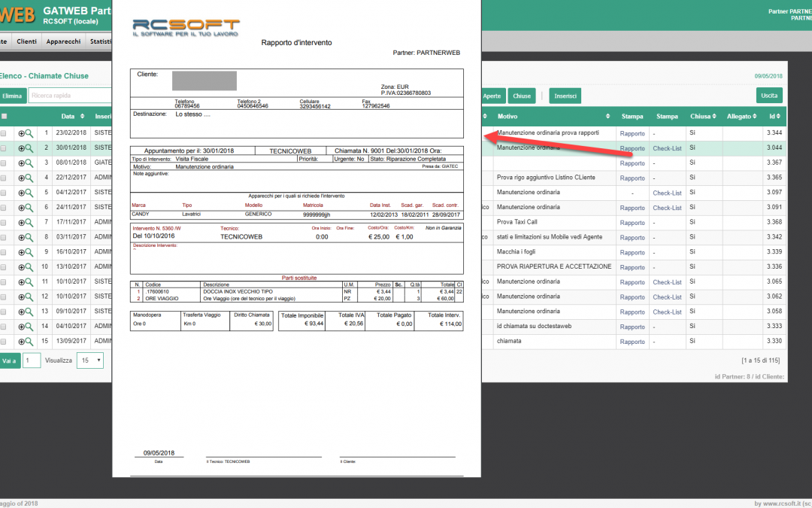812x508 pixels.
Task: Click the Vai a button
Action: coord(9,360)
